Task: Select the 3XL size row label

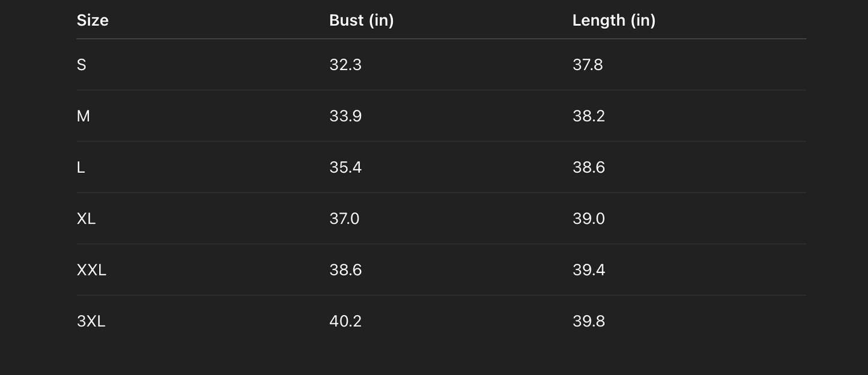Action: coord(91,321)
